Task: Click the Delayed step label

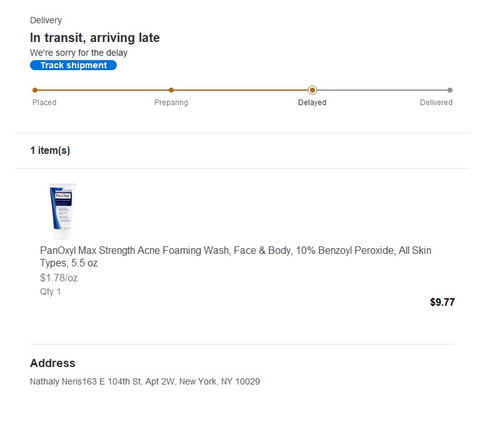Action: (312, 102)
